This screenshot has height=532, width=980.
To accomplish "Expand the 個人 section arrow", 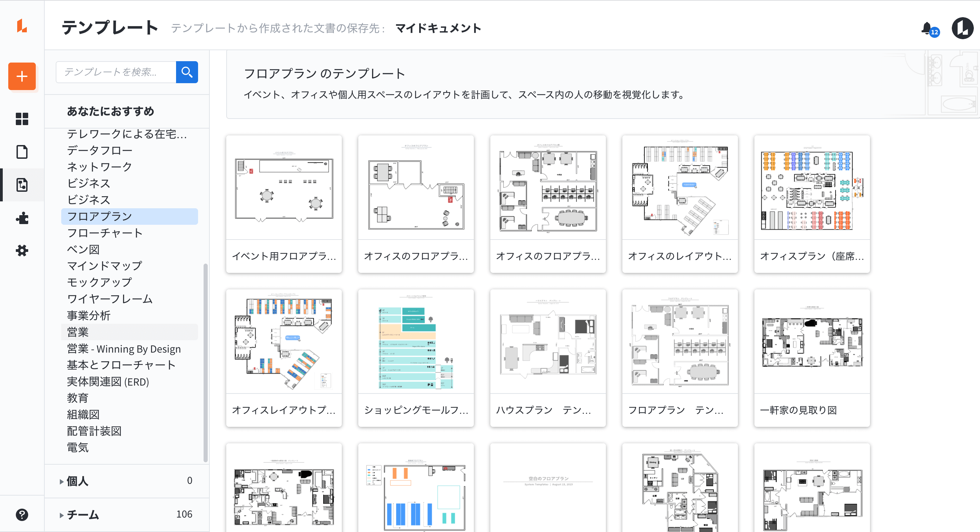I will click(x=62, y=481).
